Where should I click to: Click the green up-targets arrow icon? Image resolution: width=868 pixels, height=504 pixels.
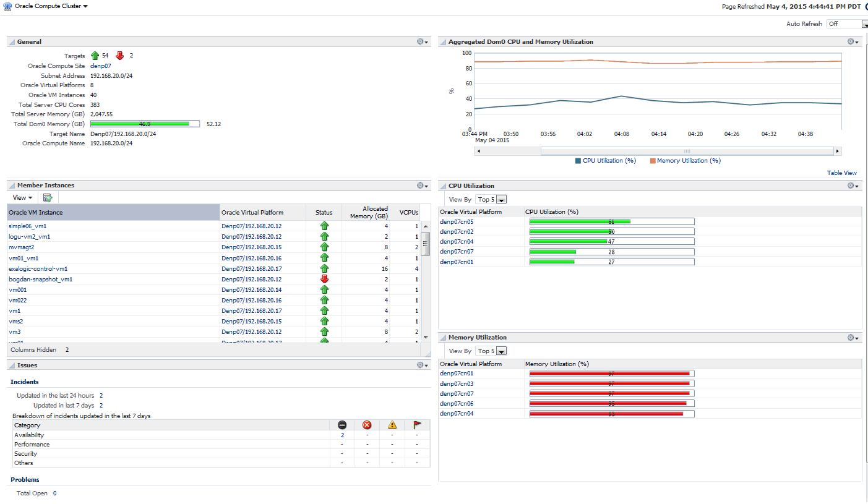[95, 56]
